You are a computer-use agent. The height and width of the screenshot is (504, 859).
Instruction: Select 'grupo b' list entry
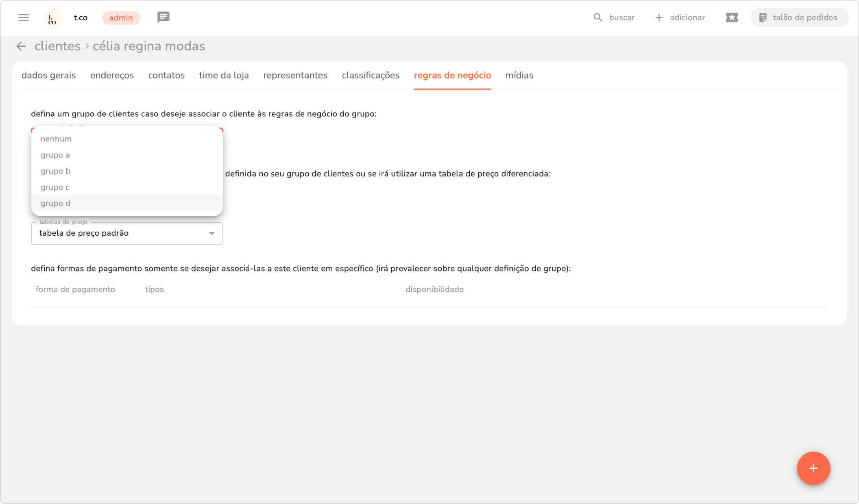coord(55,171)
